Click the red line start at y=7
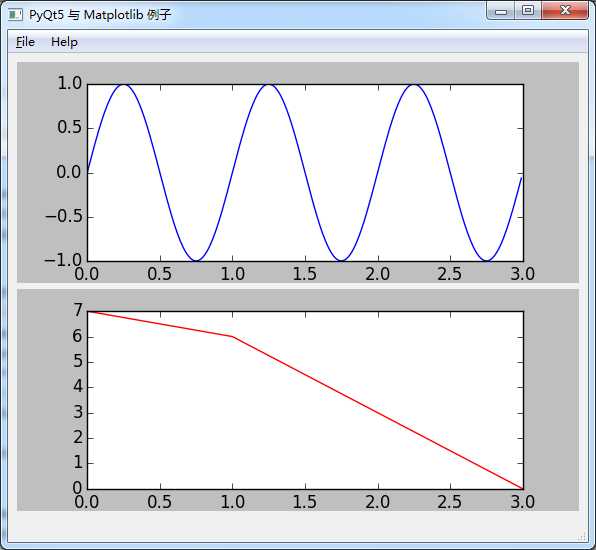Viewport: 596px width, 550px height. [x=88, y=312]
